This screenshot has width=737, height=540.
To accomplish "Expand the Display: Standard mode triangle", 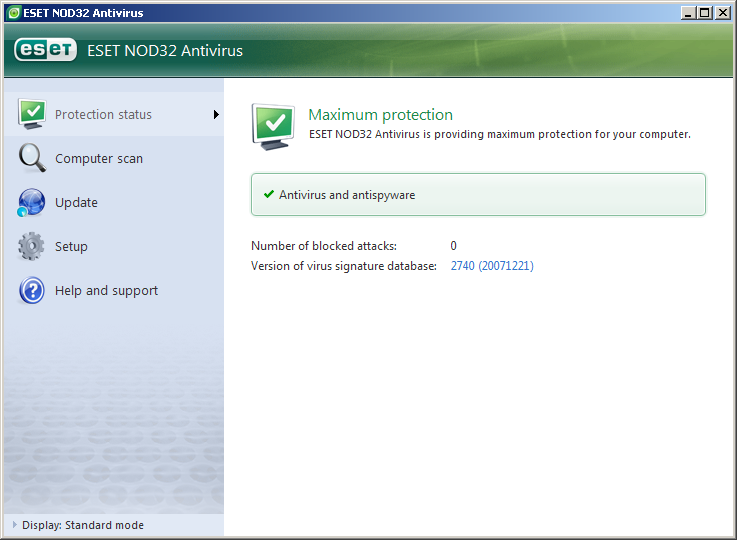I will [x=15, y=524].
